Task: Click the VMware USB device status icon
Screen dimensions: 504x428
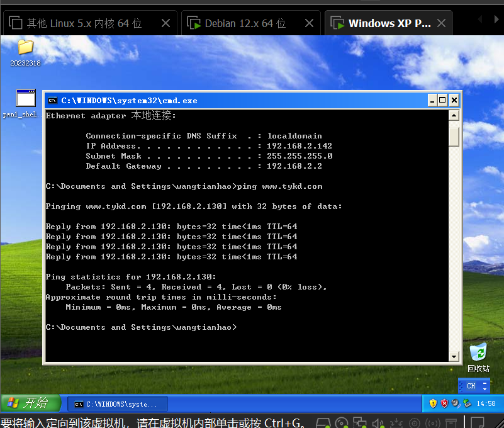Action: tap(396, 423)
